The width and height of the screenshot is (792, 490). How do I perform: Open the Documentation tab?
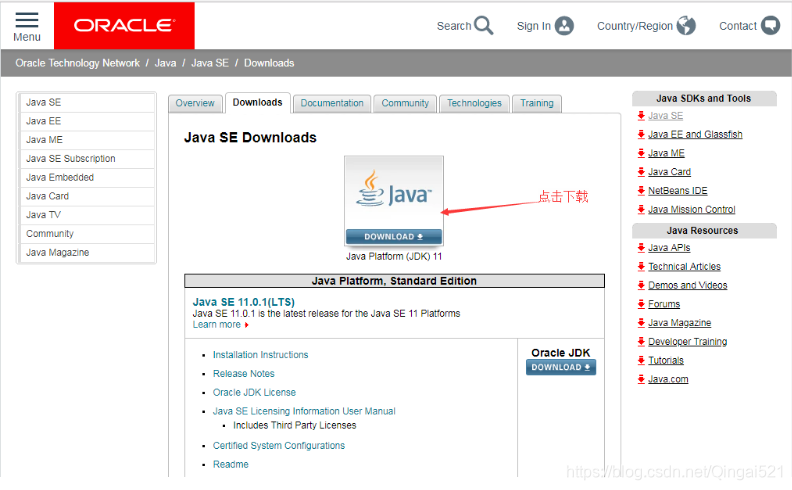[332, 103]
